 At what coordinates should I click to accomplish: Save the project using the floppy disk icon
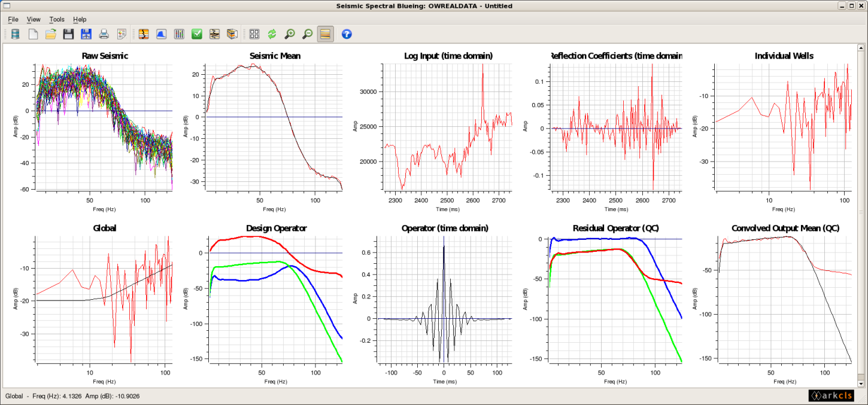click(x=68, y=34)
